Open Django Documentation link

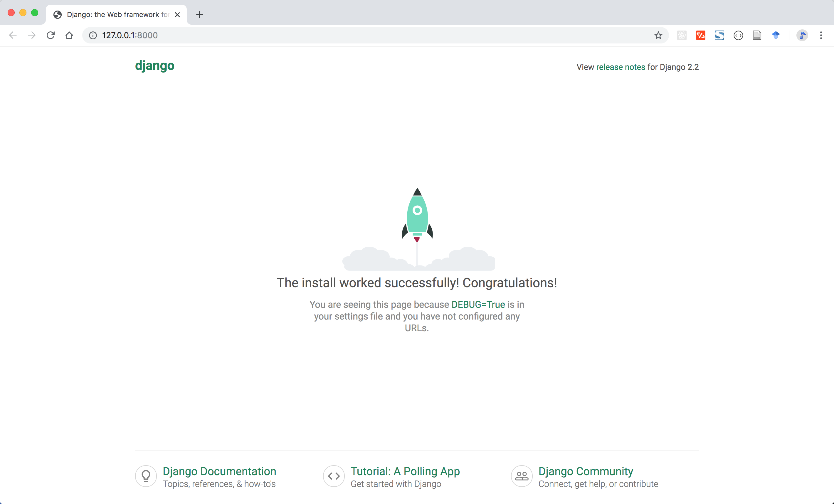(219, 471)
